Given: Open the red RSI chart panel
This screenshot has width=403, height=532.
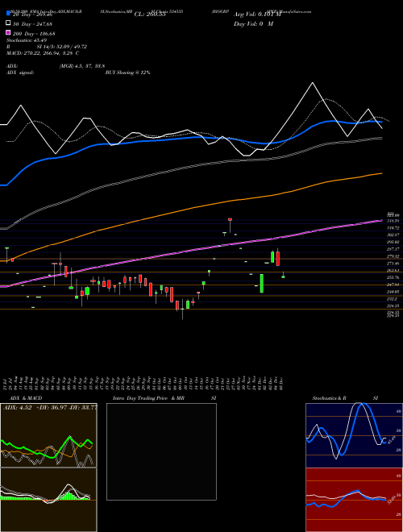Looking at the screenshot, I should tap(354, 500).
